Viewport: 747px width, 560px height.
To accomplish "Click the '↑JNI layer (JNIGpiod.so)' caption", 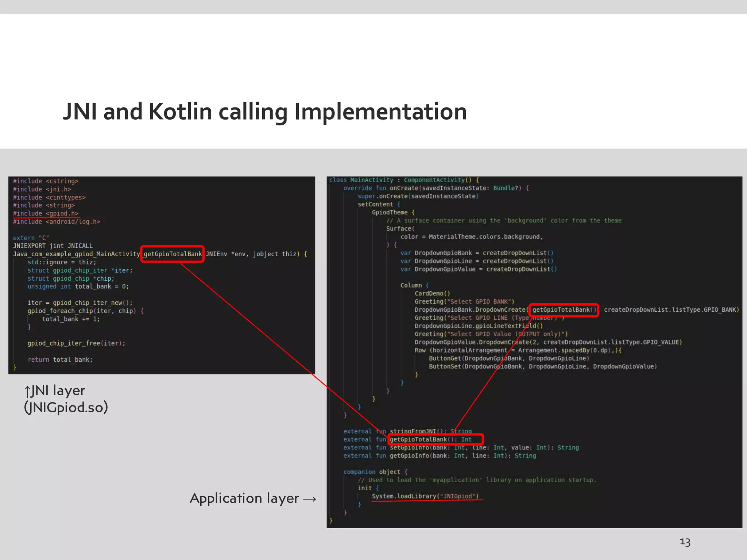I will pos(66,398).
